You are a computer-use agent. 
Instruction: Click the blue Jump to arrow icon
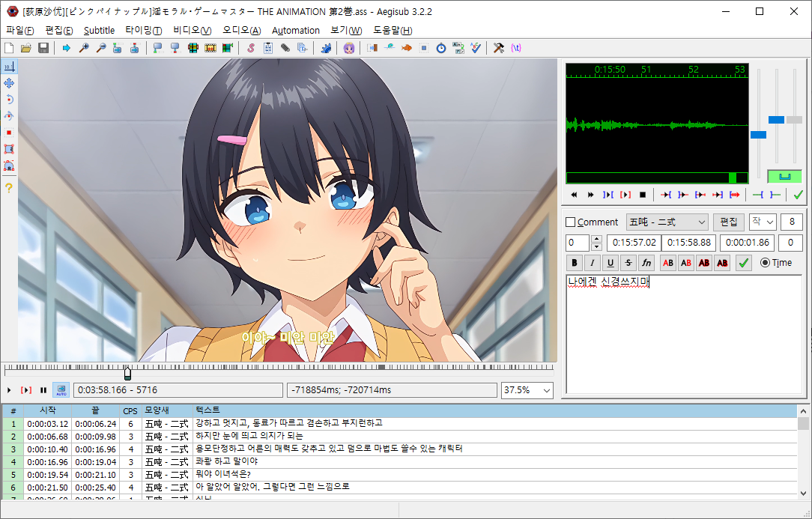pyautogui.click(x=66, y=48)
